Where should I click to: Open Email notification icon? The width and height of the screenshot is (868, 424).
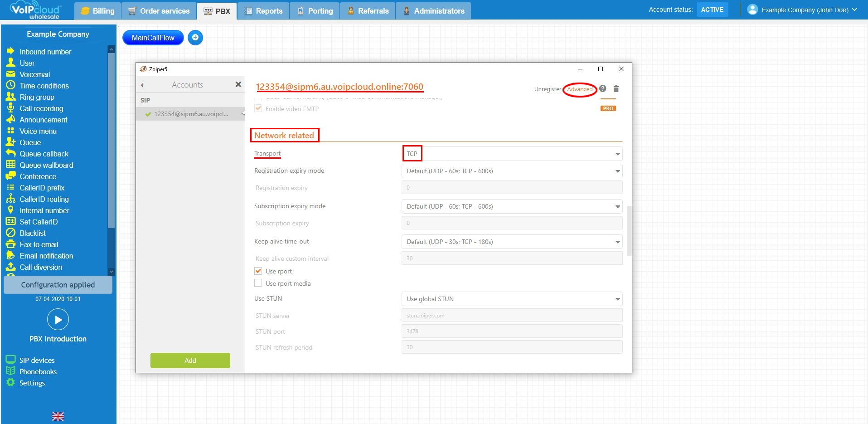[x=10, y=255]
